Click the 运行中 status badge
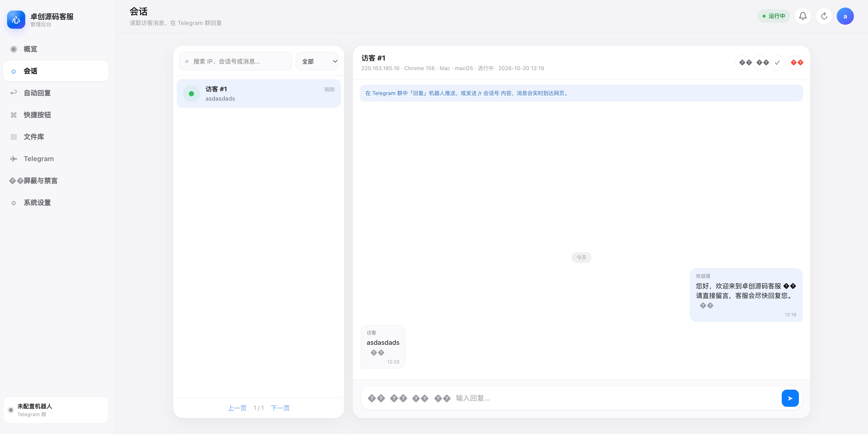Screen dimensions: 868x434 [x=774, y=16]
